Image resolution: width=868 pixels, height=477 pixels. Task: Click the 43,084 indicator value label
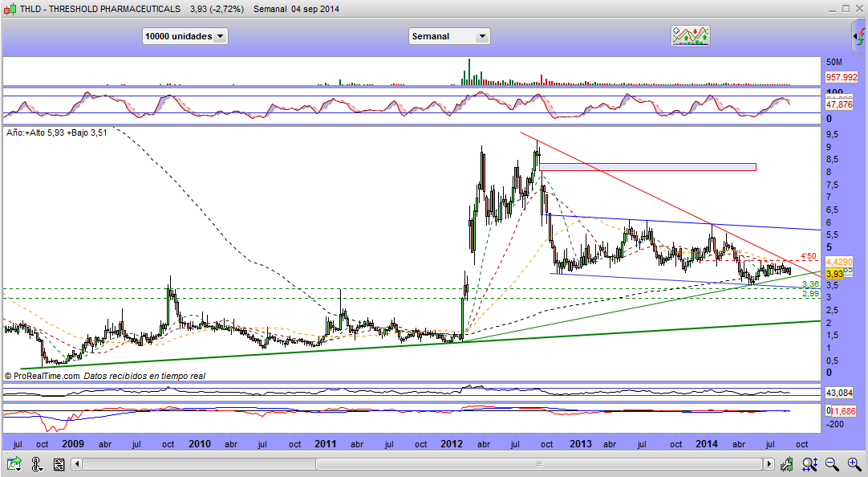(839, 393)
